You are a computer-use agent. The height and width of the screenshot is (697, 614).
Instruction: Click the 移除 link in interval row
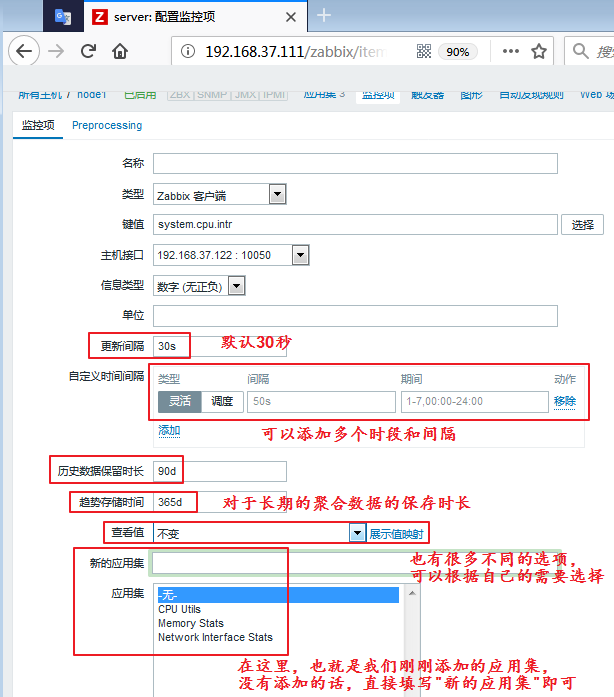565,401
